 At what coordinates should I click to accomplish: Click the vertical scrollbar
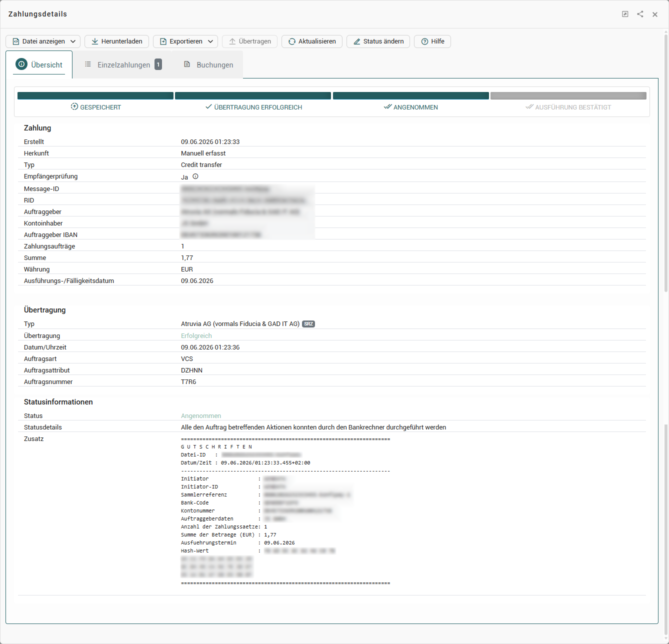coord(666,162)
